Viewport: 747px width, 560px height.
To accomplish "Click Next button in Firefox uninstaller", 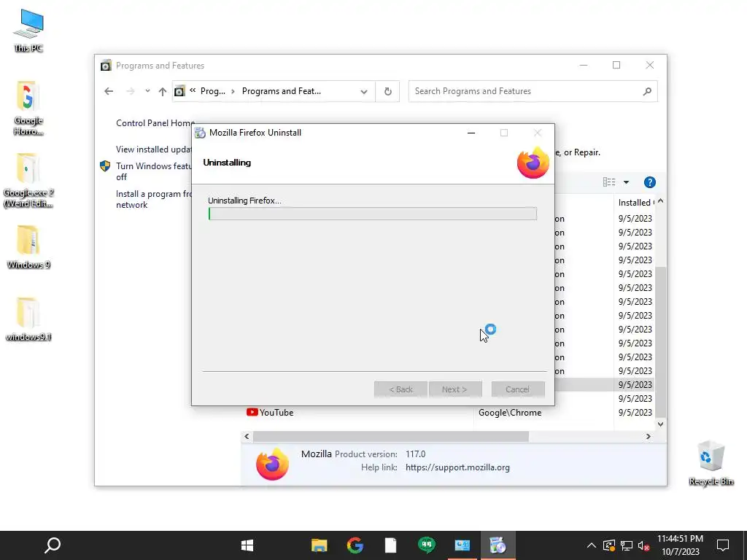I will click(x=455, y=389).
